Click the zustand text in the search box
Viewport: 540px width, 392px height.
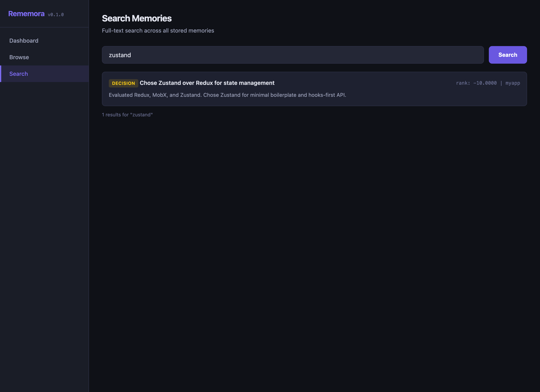(120, 55)
